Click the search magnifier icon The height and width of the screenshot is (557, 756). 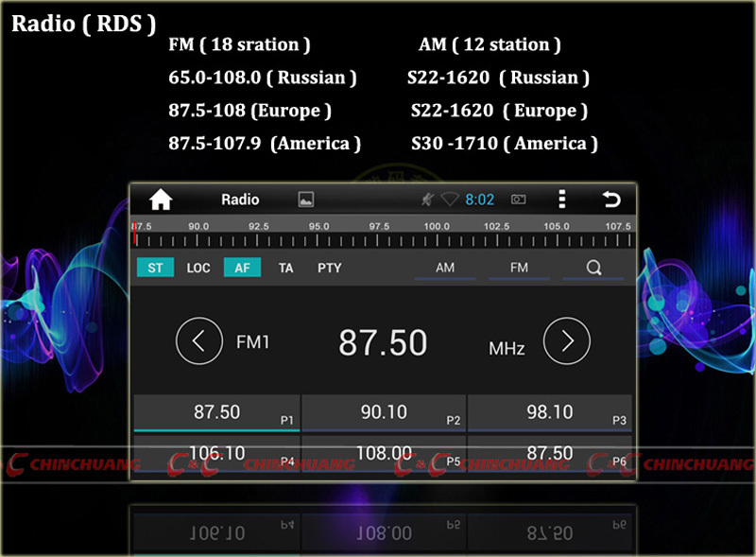(593, 268)
